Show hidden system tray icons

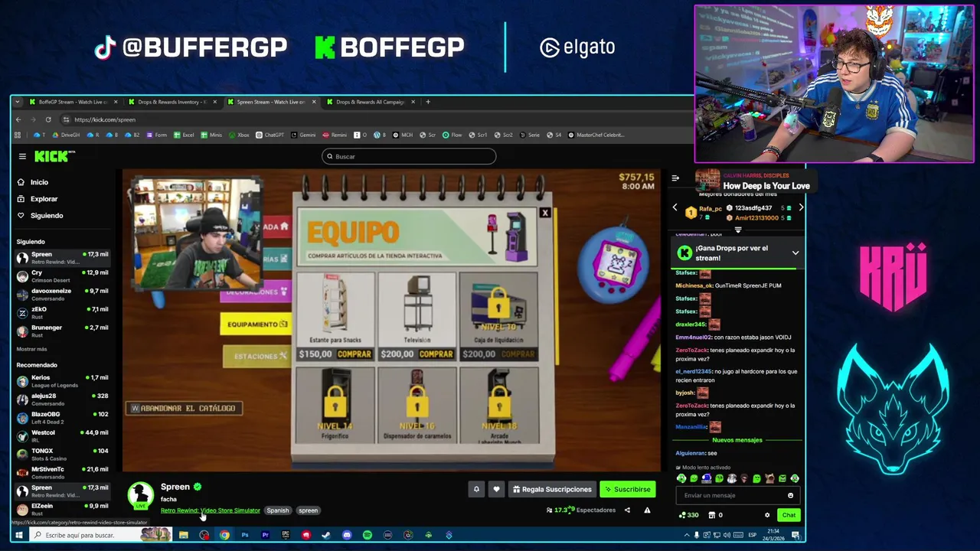click(x=687, y=535)
